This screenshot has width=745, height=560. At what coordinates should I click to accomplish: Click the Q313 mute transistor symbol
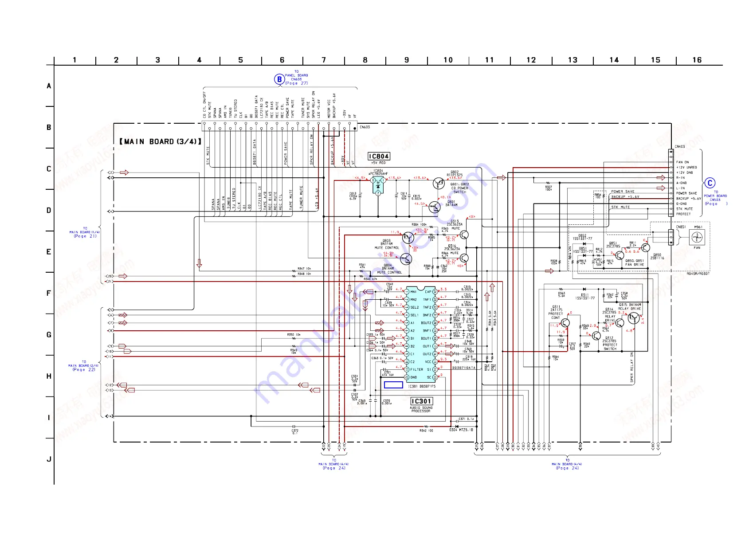[464, 234]
